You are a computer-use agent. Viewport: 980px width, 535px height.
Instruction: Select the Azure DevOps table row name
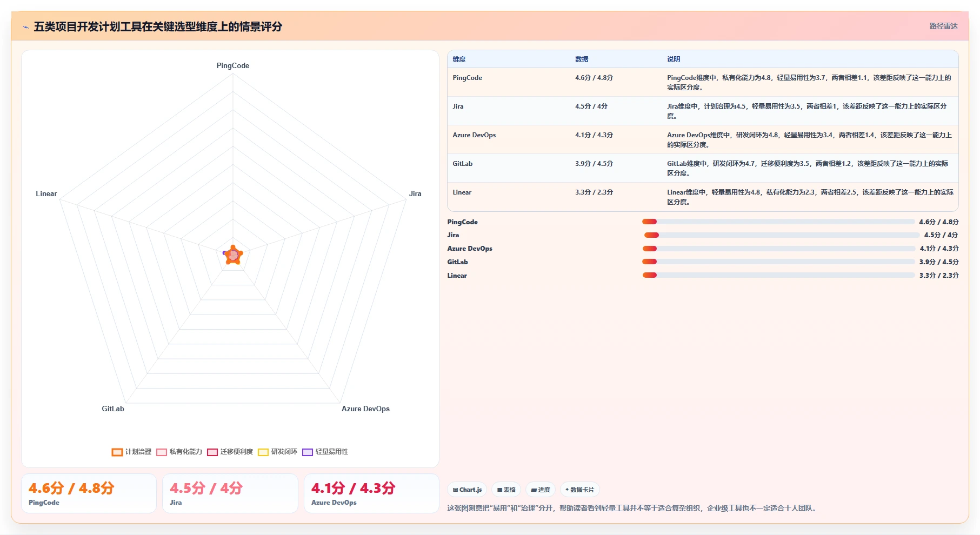(474, 135)
